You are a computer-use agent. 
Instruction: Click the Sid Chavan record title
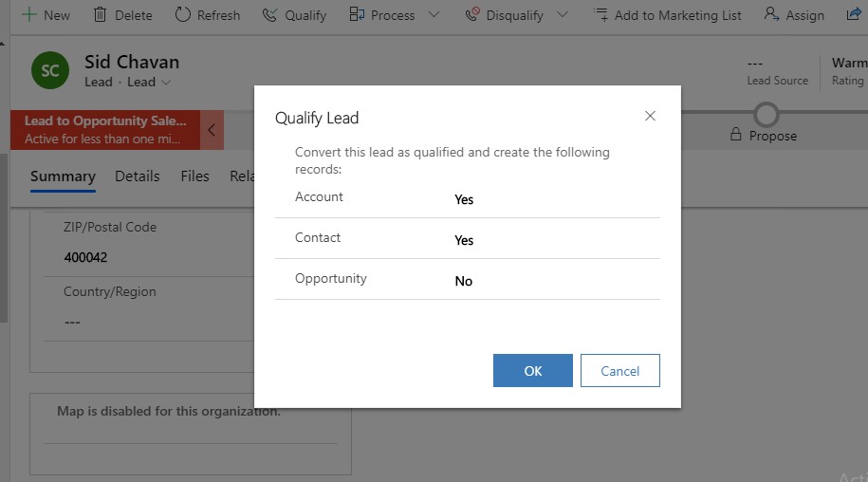(x=132, y=62)
